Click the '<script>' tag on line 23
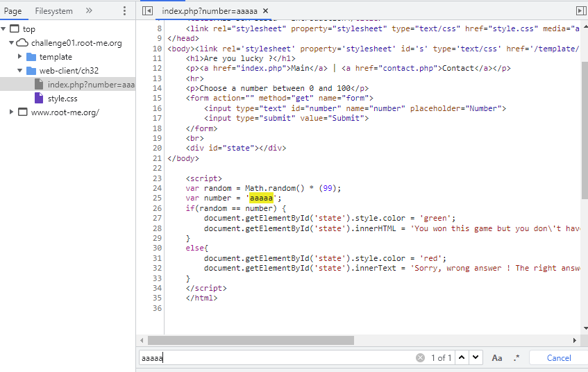This screenshot has width=588, height=372. click(203, 178)
